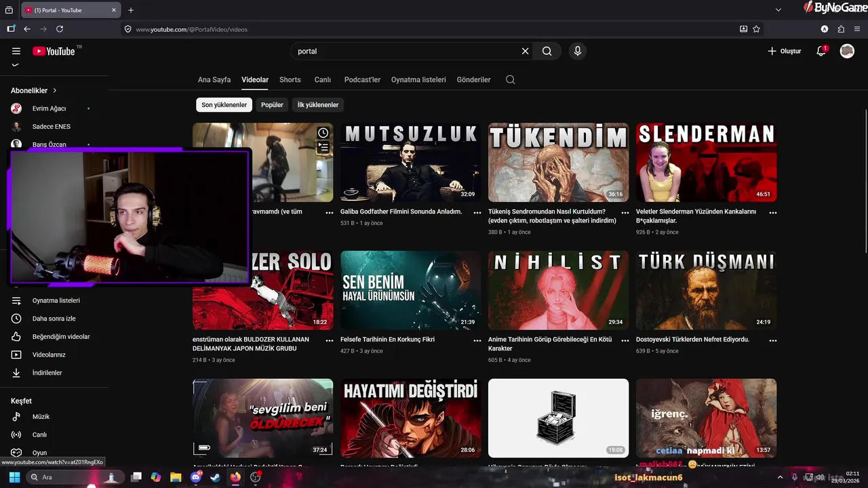This screenshot has width=868, height=488.
Task: Switch to the Canlı channel tab
Action: (x=323, y=79)
